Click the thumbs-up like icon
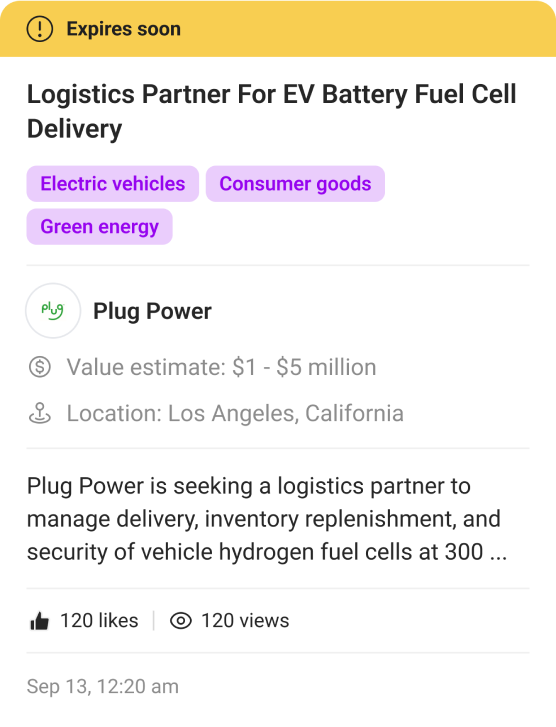This screenshot has width=556, height=727. [x=39, y=621]
